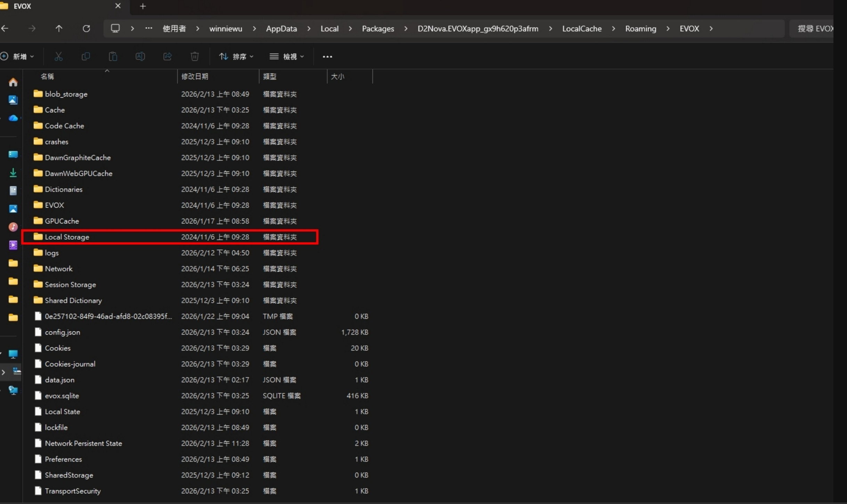847x504 pixels.
Task: Click the Rename icon in the toolbar
Action: 140,56
